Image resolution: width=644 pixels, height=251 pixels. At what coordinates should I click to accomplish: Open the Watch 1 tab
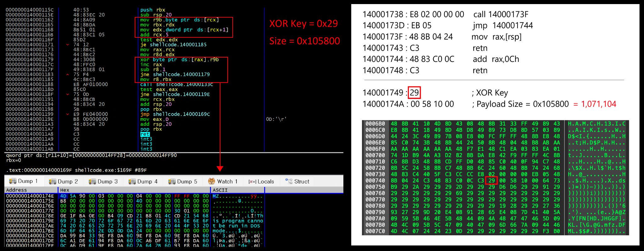(x=223, y=181)
